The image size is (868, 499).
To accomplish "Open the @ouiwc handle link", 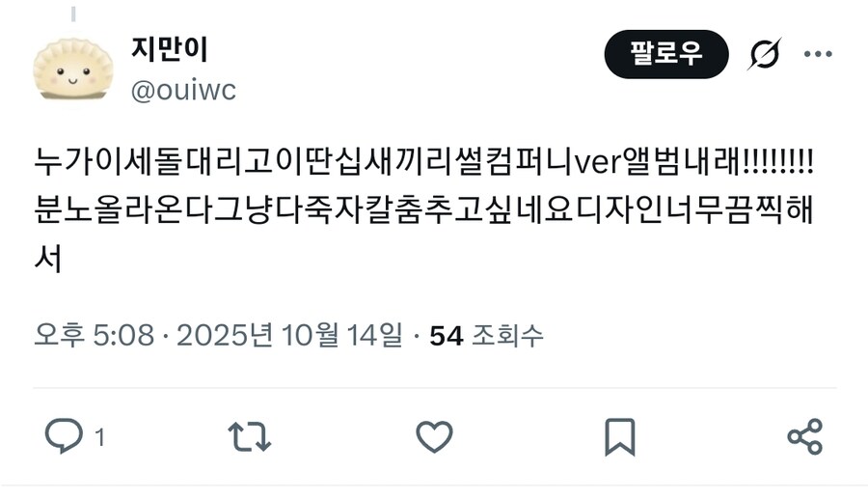I will click(183, 90).
